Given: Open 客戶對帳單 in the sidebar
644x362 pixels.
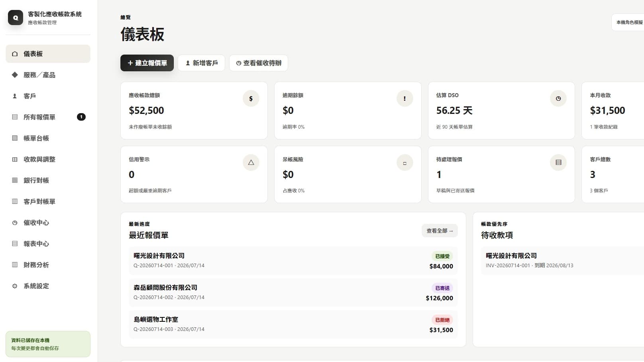Looking at the screenshot, I should (x=48, y=202).
